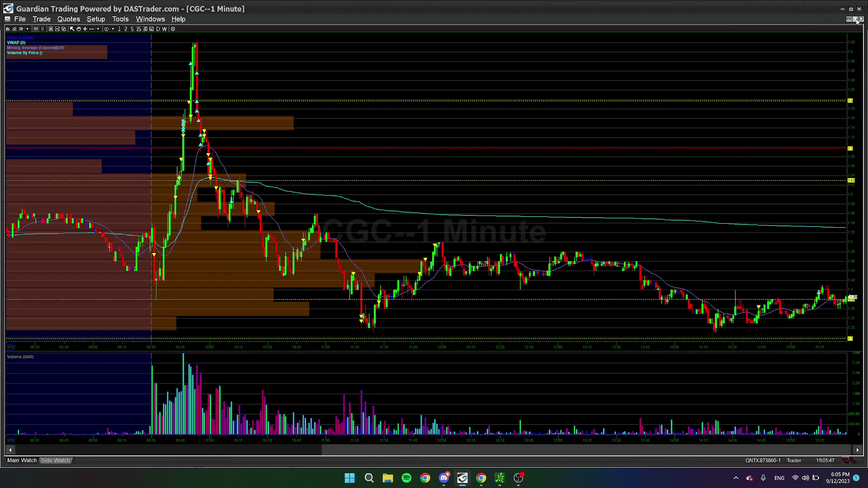Open the Quotes menu
This screenshot has width=868, height=488.
(68, 19)
